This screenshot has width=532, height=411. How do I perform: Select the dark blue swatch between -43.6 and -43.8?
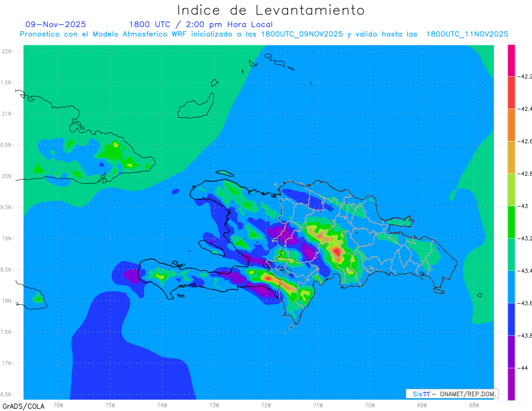point(511,319)
